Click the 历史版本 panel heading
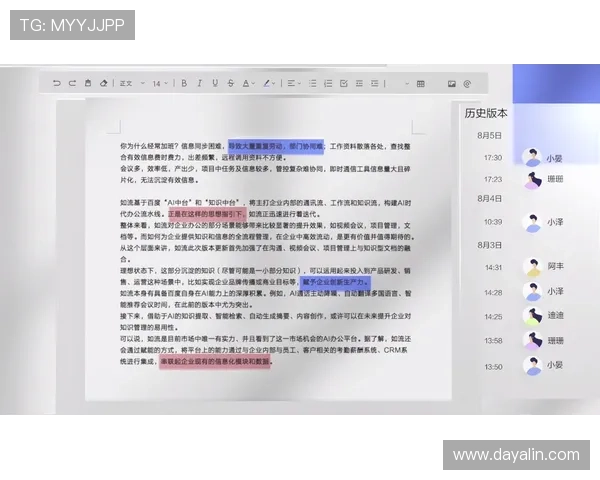The image size is (600, 480). [x=486, y=113]
